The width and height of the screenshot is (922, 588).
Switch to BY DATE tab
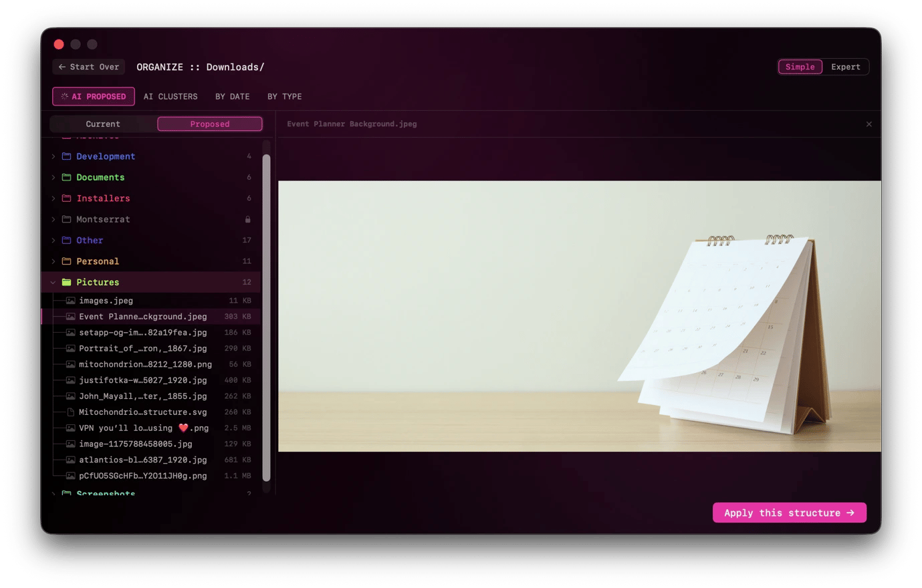click(233, 96)
